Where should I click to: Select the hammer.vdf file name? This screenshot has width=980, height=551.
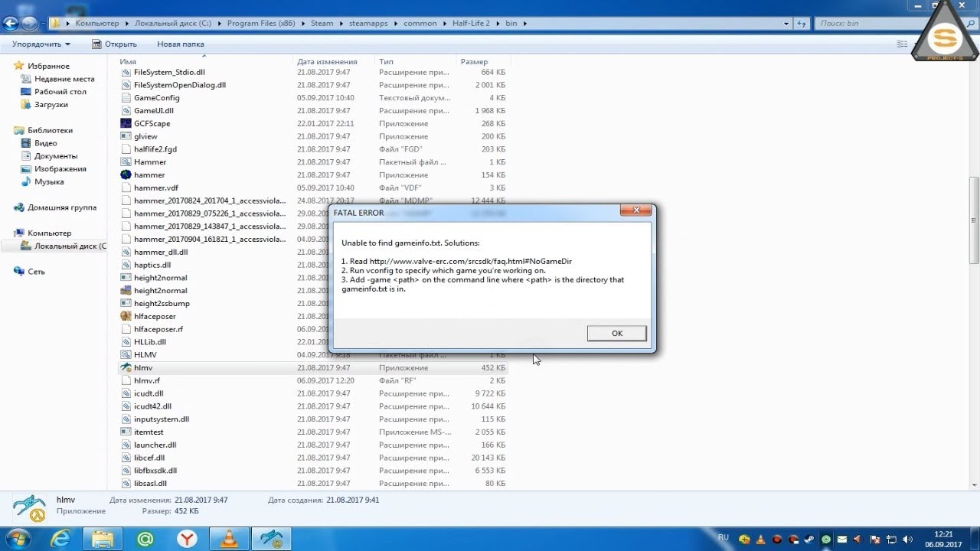155,188
